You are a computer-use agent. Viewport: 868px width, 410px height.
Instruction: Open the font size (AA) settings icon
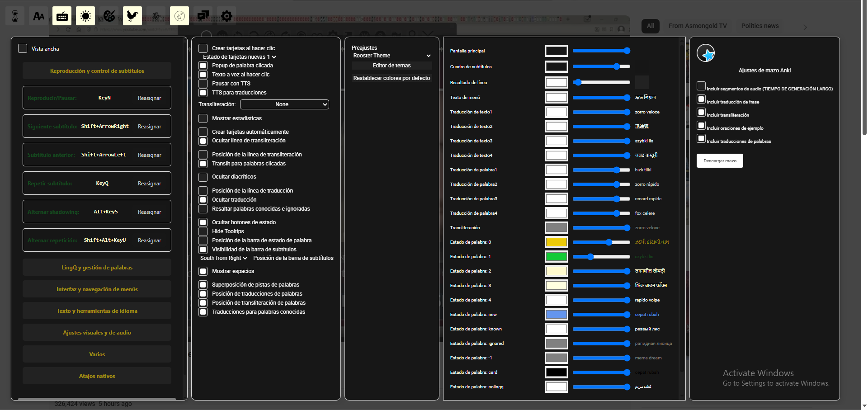click(x=39, y=16)
